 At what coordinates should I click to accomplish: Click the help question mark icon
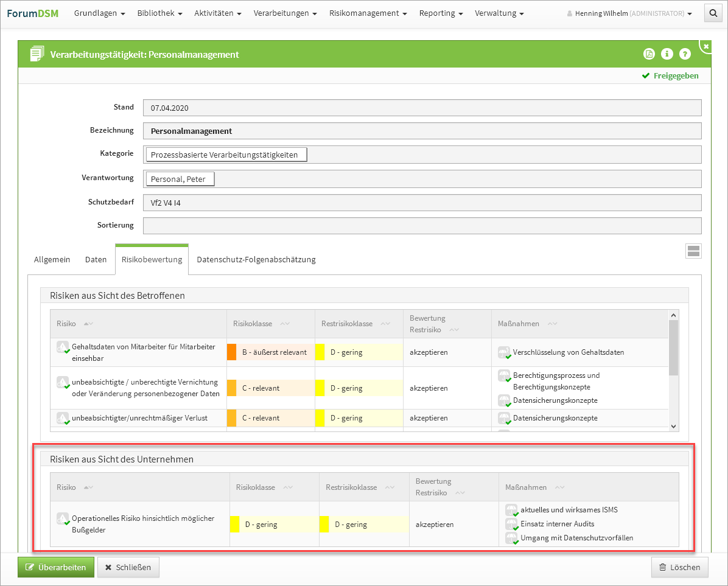(x=685, y=54)
